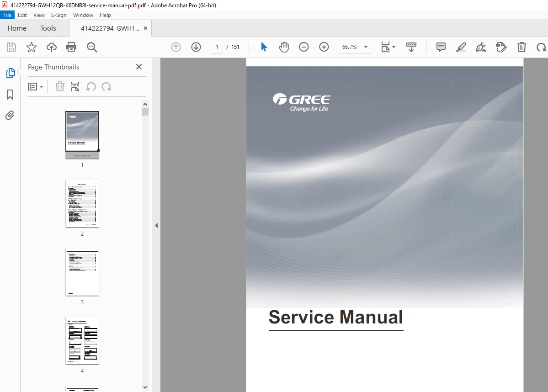Screen dimensions: 548x392
Task: Print the document using printer icon
Action: 71,47
